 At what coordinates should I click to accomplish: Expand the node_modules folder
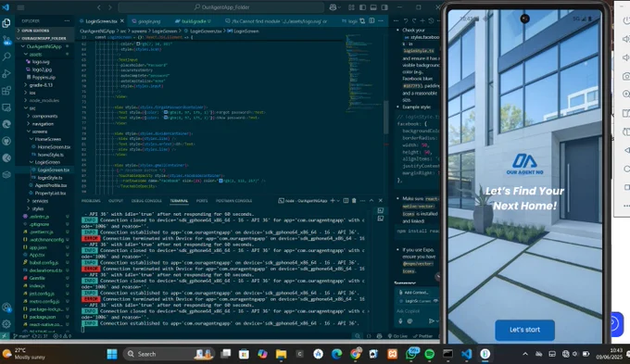point(44,100)
